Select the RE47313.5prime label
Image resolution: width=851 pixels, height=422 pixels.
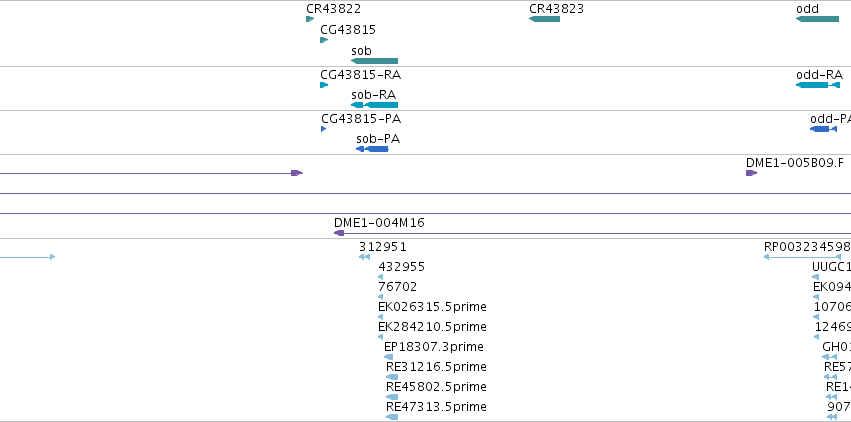pos(436,407)
